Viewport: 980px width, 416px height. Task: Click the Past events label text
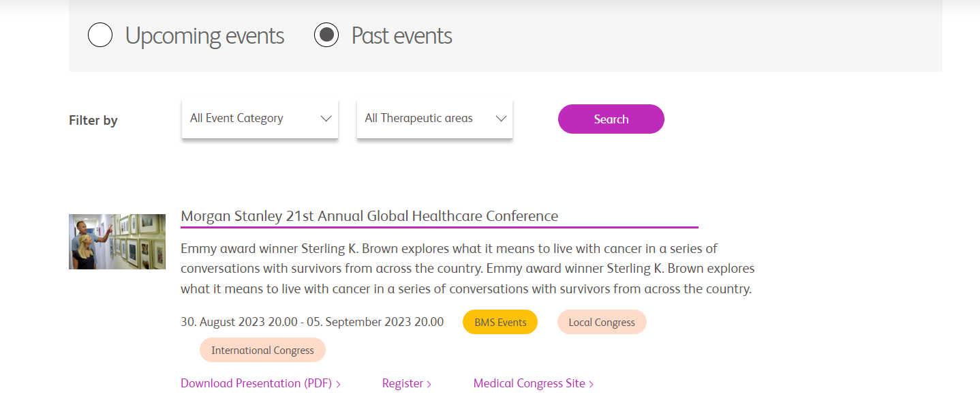(x=401, y=35)
